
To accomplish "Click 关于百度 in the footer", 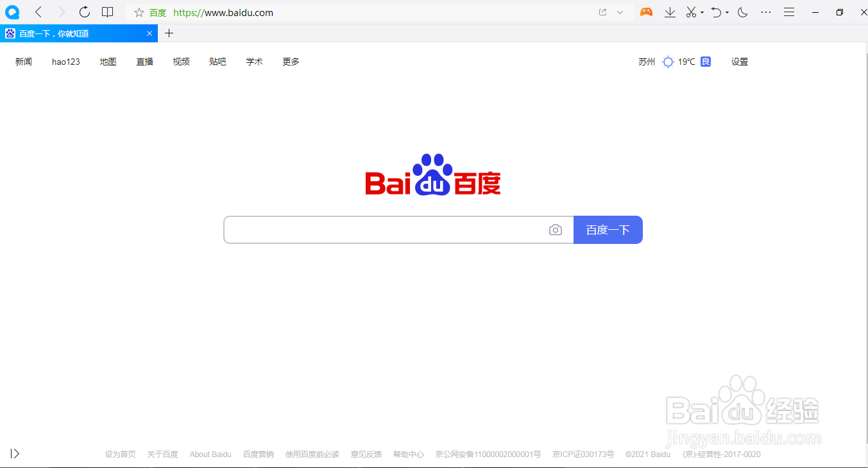I will coord(162,454).
